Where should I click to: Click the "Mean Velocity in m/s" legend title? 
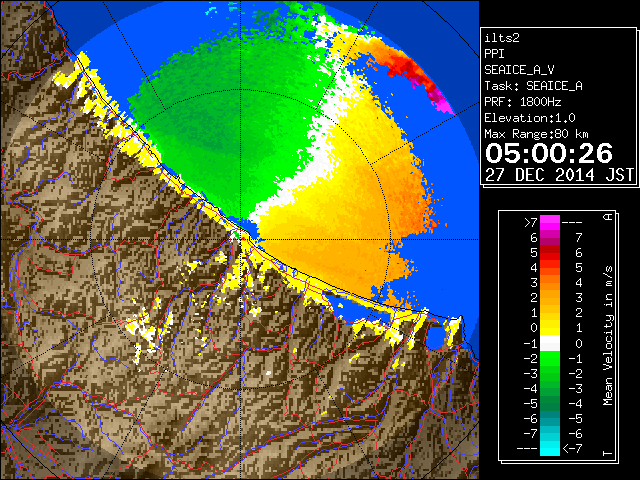(608, 335)
